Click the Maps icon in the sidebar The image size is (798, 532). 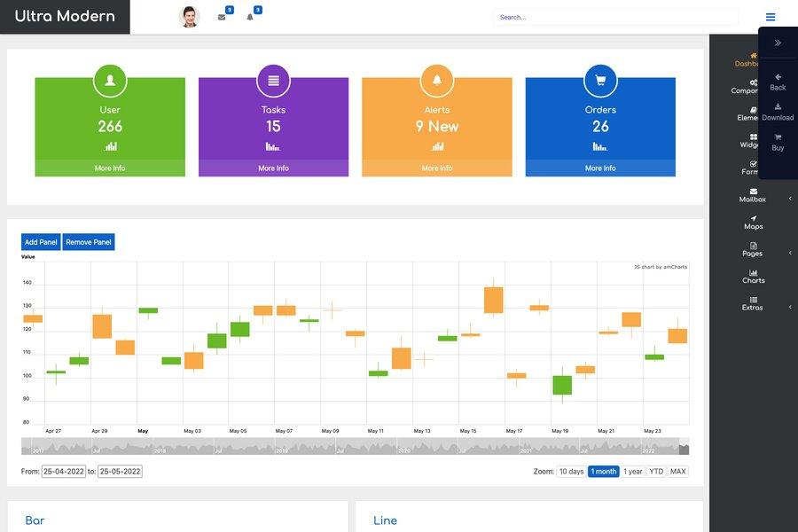point(752,218)
